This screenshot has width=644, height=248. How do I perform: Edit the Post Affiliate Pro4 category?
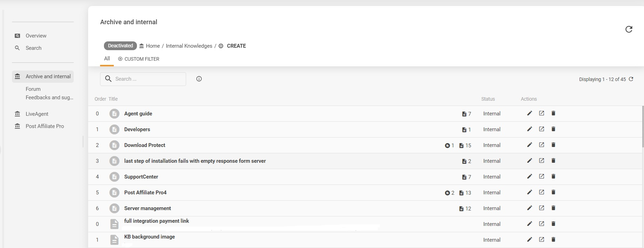[x=530, y=192]
